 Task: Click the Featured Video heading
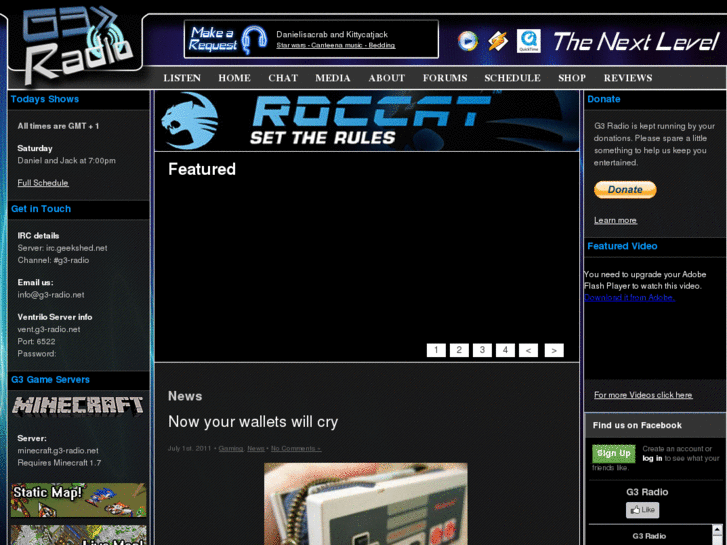click(x=622, y=246)
